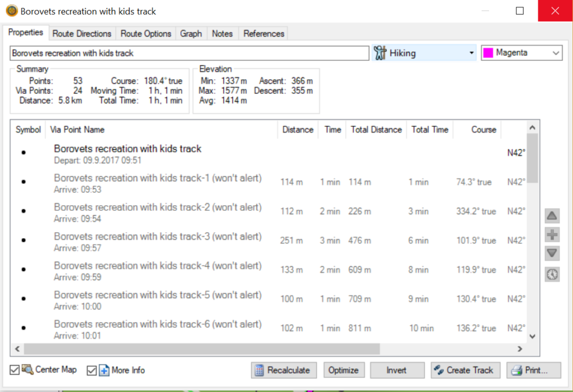Click the Center Map magnifier icon
This screenshot has height=392, width=573.
27,370
